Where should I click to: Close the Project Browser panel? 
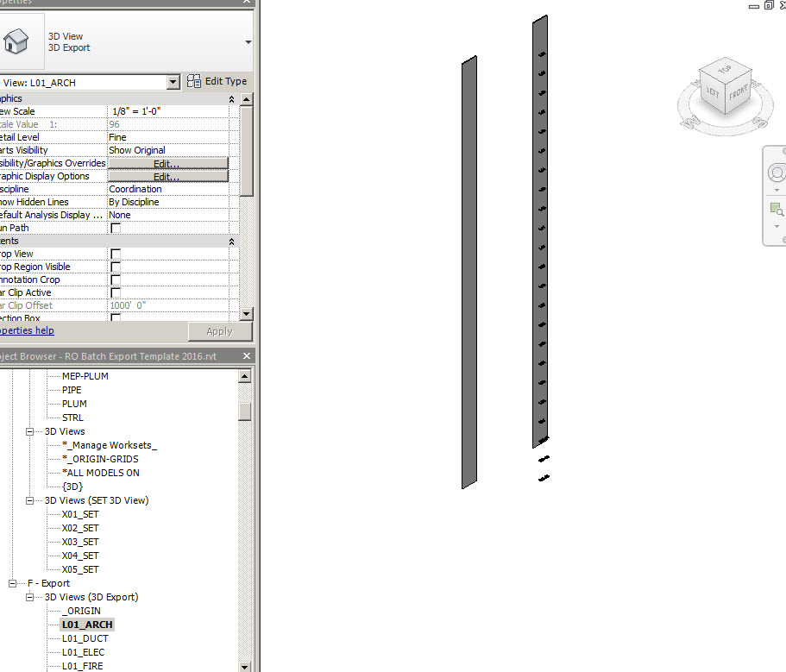pyautogui.click(x=247, y=355)
